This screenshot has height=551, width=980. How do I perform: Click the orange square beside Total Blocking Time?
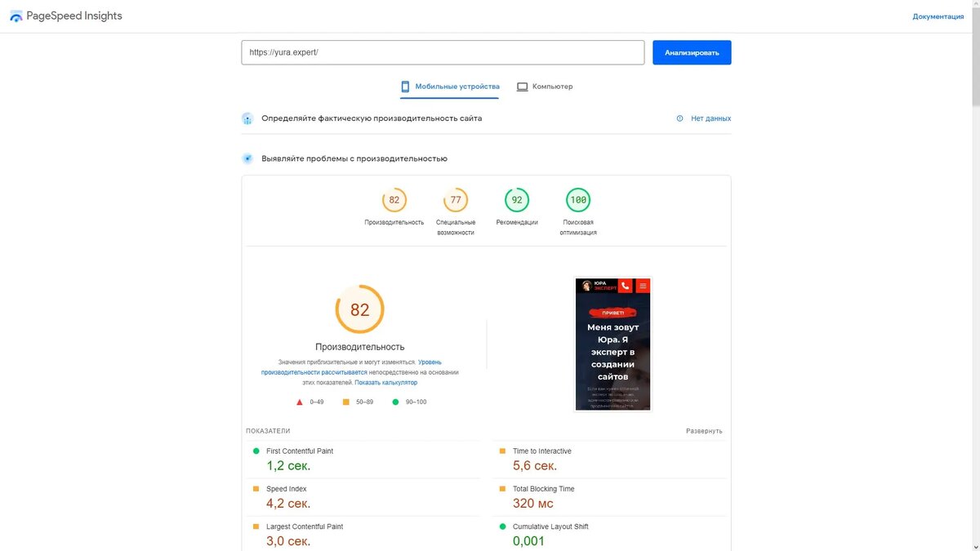coord(502,489)
